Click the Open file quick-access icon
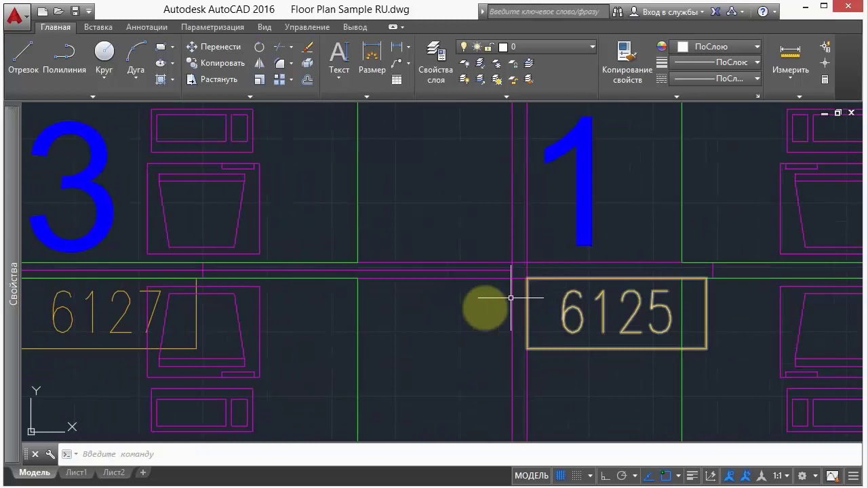Image resolution: width=868 pixels, height=488 pixels. [x=59, y=11]
